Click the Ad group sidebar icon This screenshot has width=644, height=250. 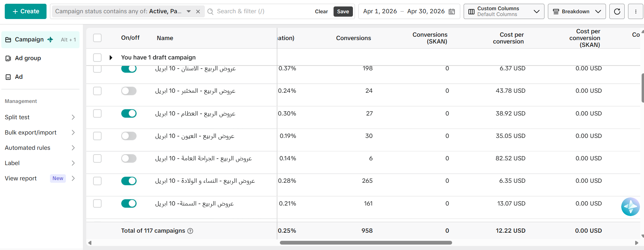8,58
